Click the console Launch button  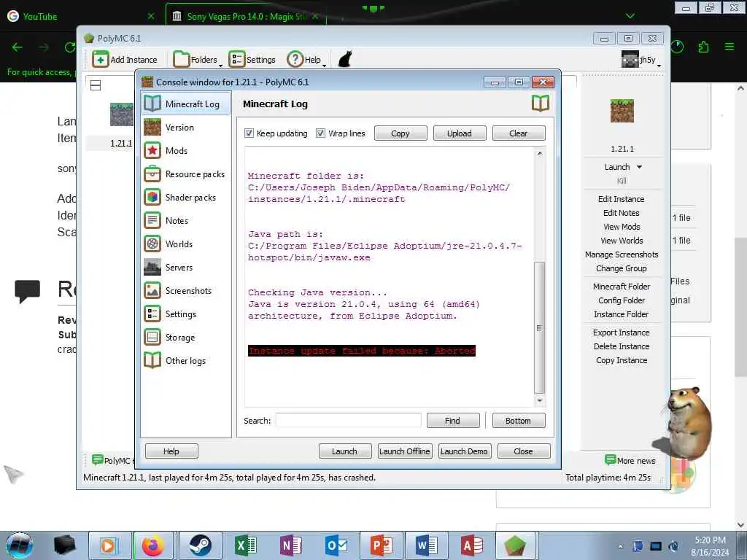[344, 451]
